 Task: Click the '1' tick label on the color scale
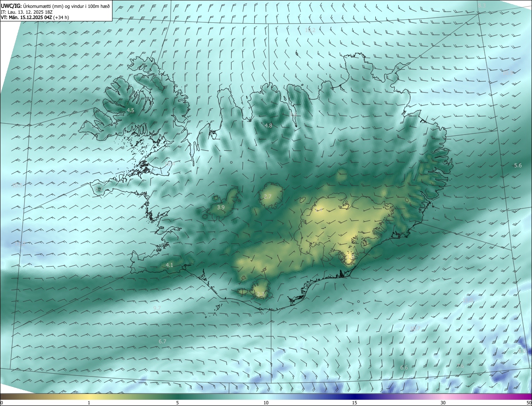(x=89, y=403)
